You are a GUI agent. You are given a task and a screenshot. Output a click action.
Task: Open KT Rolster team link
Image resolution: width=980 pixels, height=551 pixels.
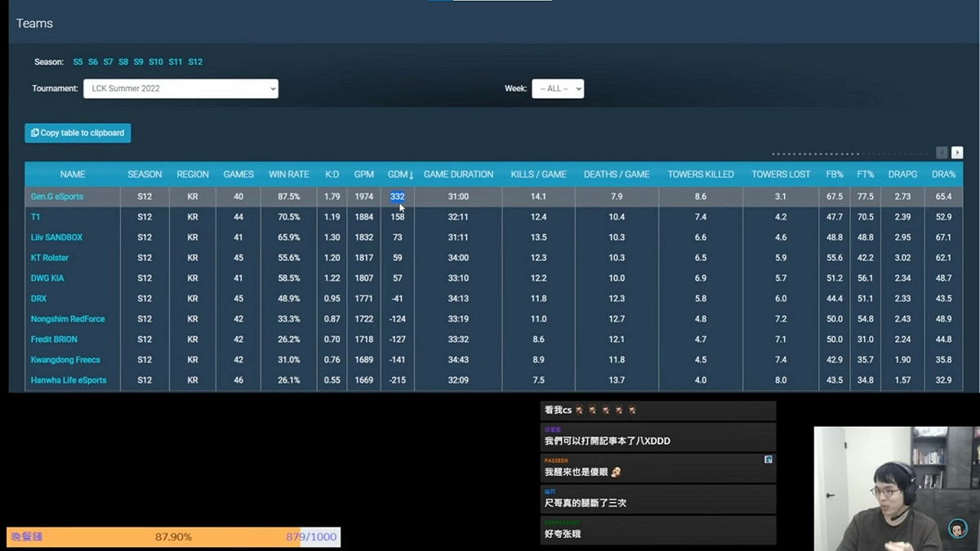[50, 258]
